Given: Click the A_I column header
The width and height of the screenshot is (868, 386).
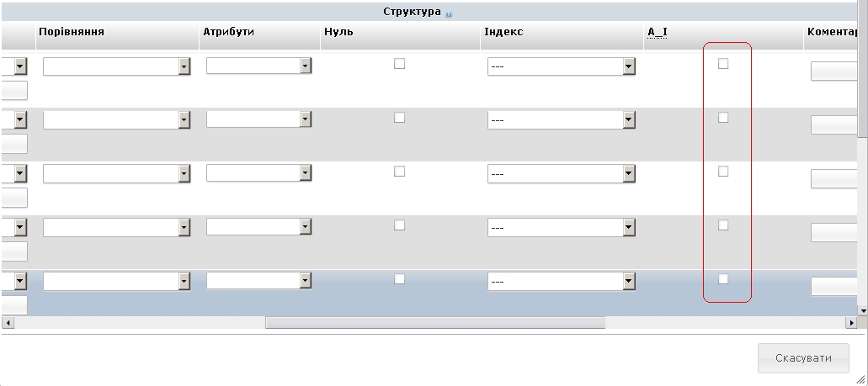Looking at the screenshot, I should click(657, 32).
